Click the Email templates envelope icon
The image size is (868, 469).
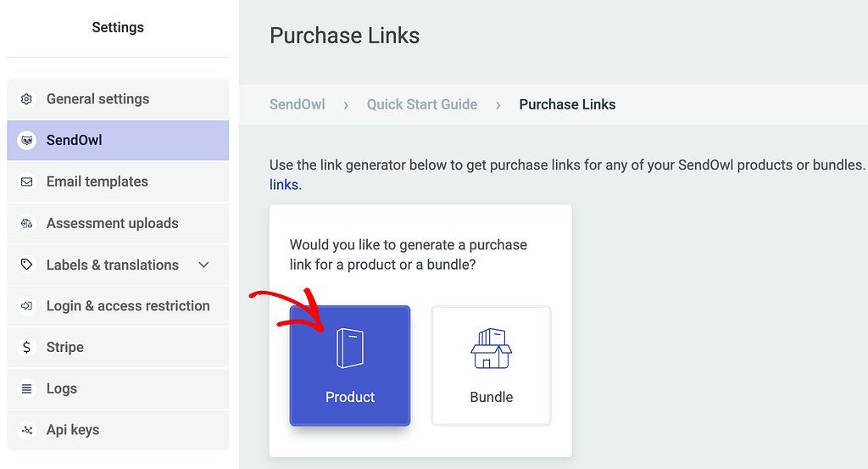[26, 181]
